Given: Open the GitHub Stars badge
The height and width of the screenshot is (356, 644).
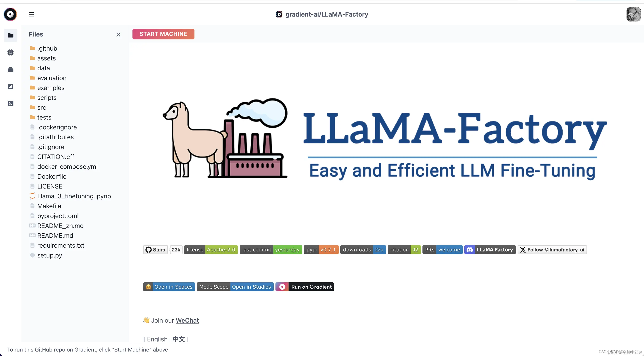Looking at the screenshot, I should click(163, 250).
